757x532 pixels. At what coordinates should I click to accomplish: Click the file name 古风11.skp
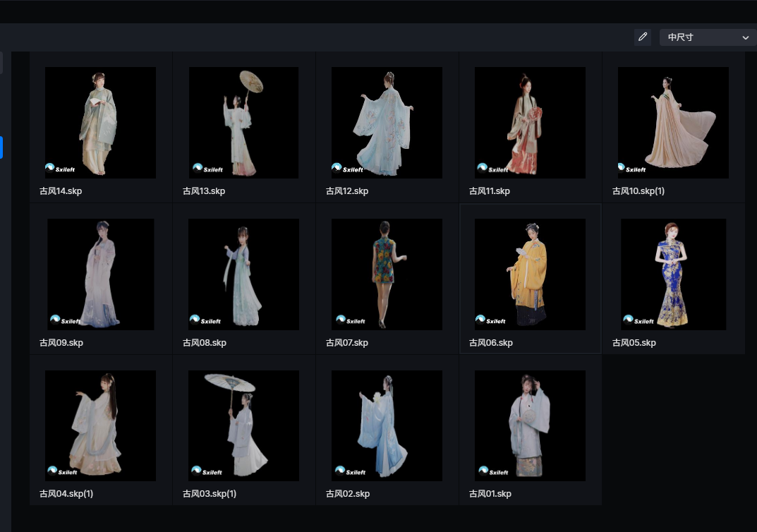tap(490, 191)
